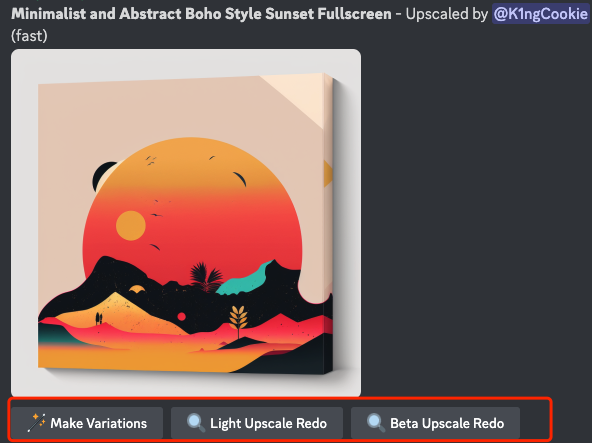
Task: Click the magnifier icon on Beta Upscale Redo
Action: [x=376, y=423]
